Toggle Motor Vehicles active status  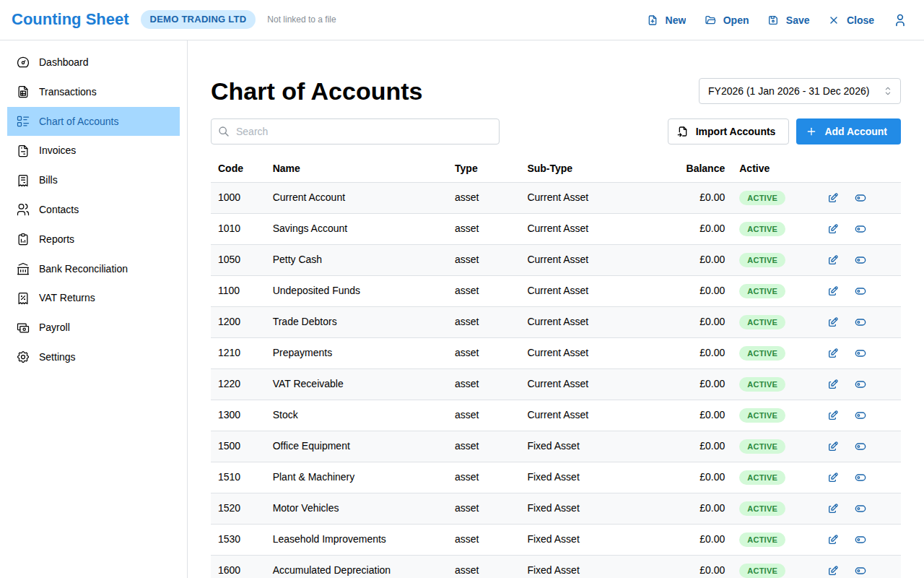[x=860, y=509]
